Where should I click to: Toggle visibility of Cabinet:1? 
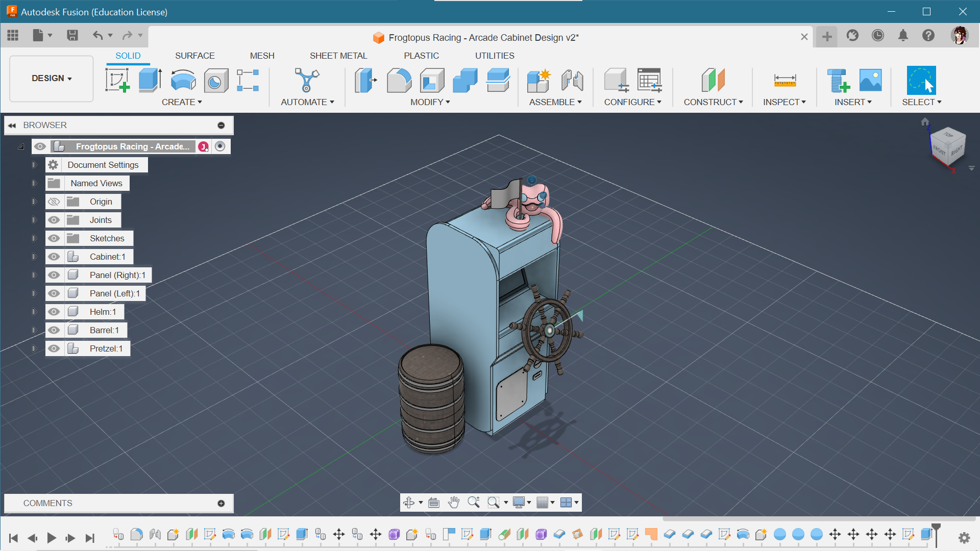pos(54,257)
